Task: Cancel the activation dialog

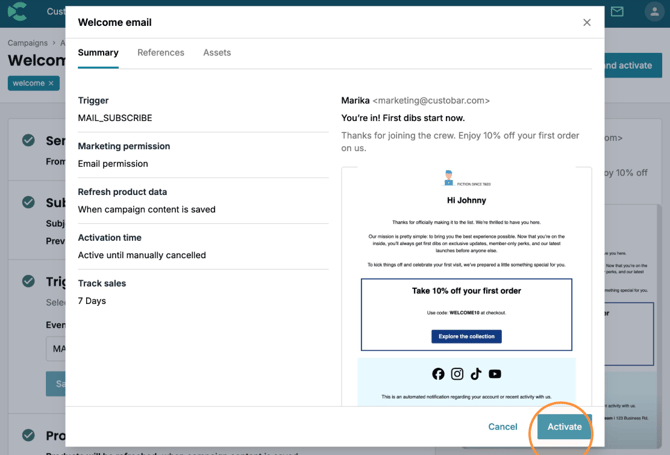Action: 502,426
